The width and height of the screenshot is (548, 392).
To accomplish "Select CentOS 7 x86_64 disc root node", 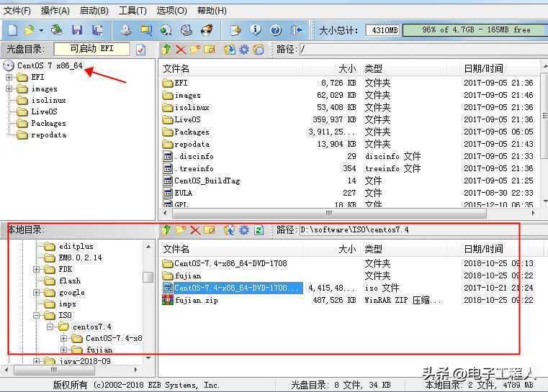I will point(50,65).
